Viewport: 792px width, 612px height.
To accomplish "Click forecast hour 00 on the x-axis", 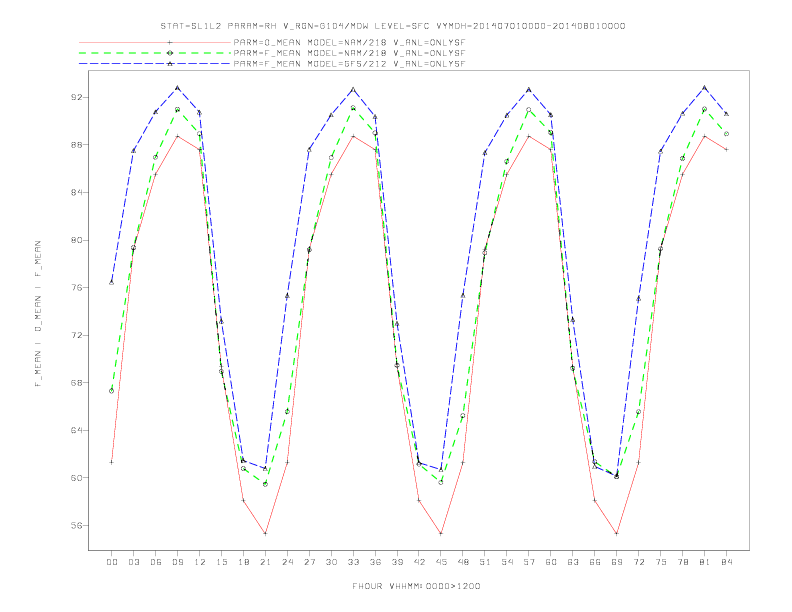I will pos(112,562).
